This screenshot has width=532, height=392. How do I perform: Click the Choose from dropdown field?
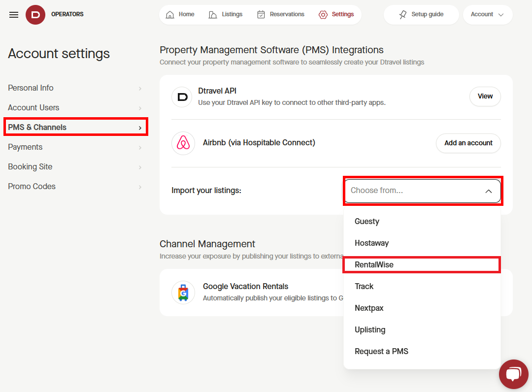[x=423, y=191]
